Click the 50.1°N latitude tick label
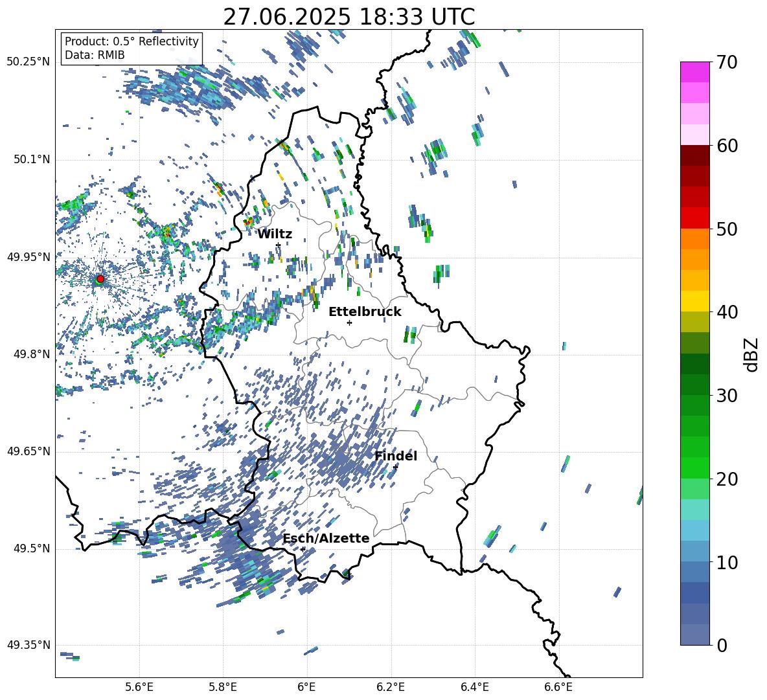 point(31,160)
